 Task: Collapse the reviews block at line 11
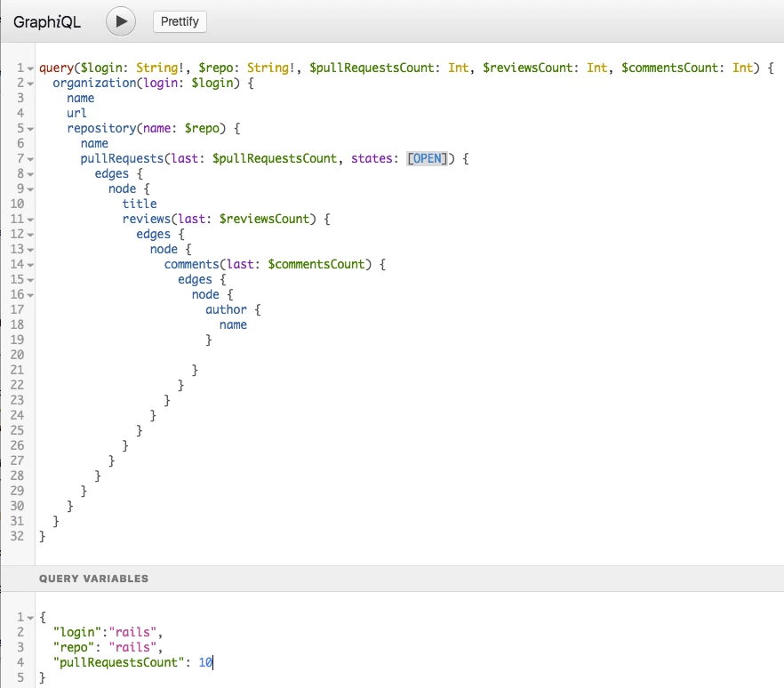30,220
